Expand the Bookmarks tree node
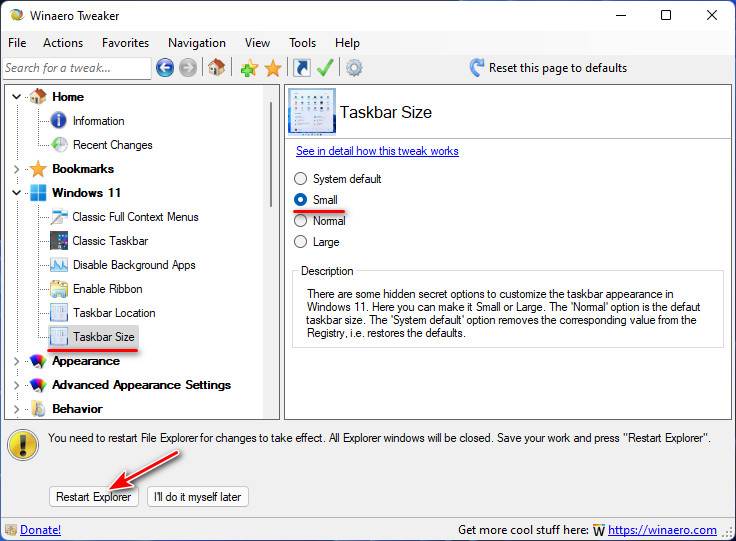This screenshot has width=736, height=541. [16, 169]
